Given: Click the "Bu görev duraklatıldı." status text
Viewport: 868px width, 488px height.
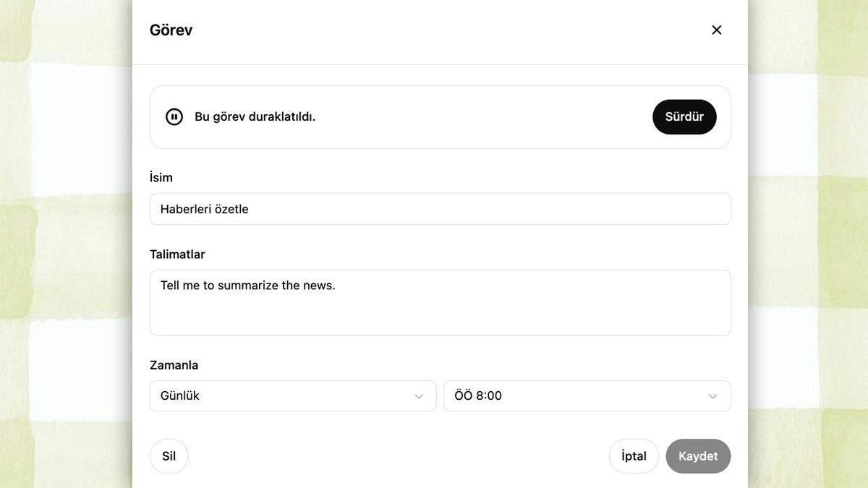Looking at the screenshot, I should (x=255, y=117).
